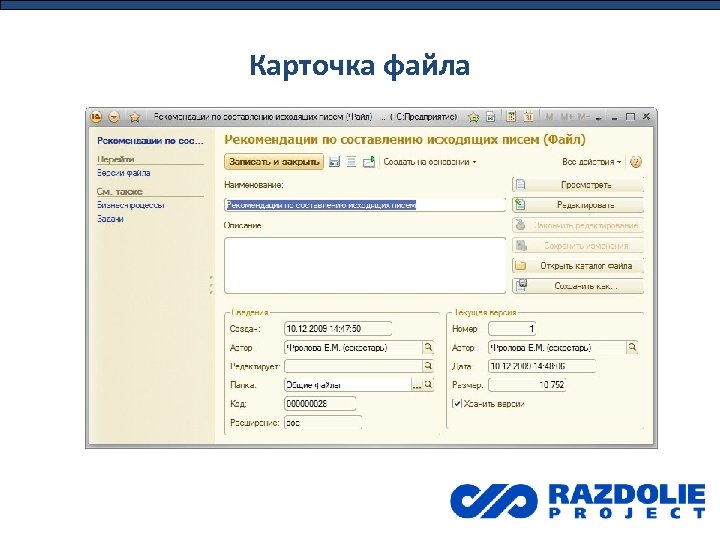720x540 pixels.
Task: Add to favorites with green star icon
Action: (473, 117)
